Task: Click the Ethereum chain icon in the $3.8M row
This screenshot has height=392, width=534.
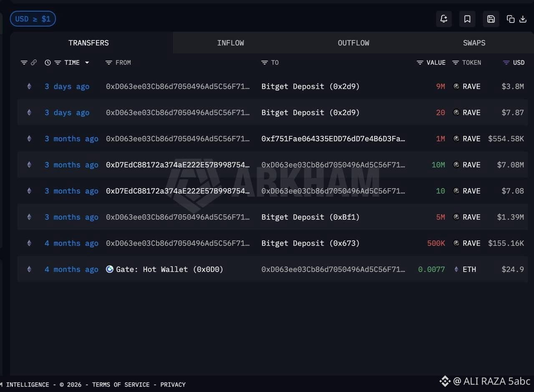Action: (29, 86)
